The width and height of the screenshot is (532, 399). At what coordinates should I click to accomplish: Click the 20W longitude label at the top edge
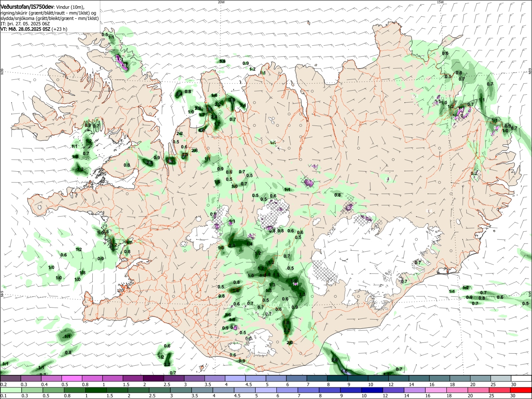(221, 2)
